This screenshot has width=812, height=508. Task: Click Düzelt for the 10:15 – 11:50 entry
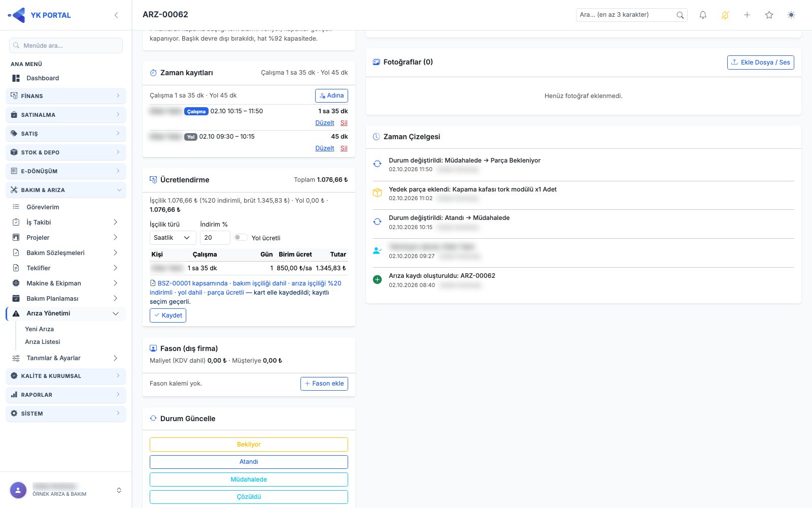(x=325, y=123)
